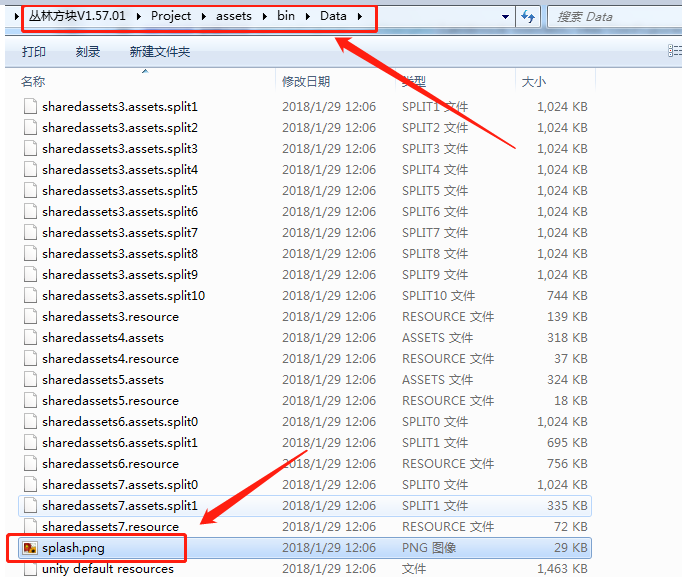Expand the arrow after Data in breadcrumb
682x577 pixels.
[x=358, y=17]
